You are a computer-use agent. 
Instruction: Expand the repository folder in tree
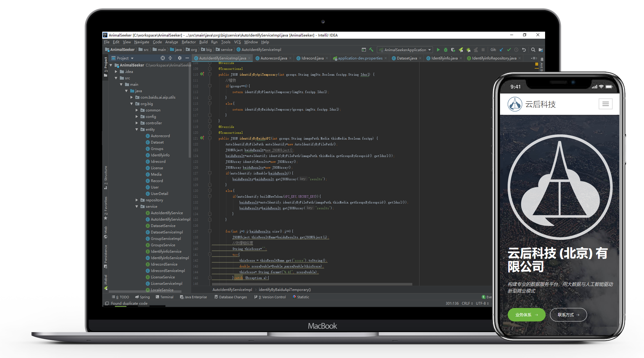tap(137, 200)
